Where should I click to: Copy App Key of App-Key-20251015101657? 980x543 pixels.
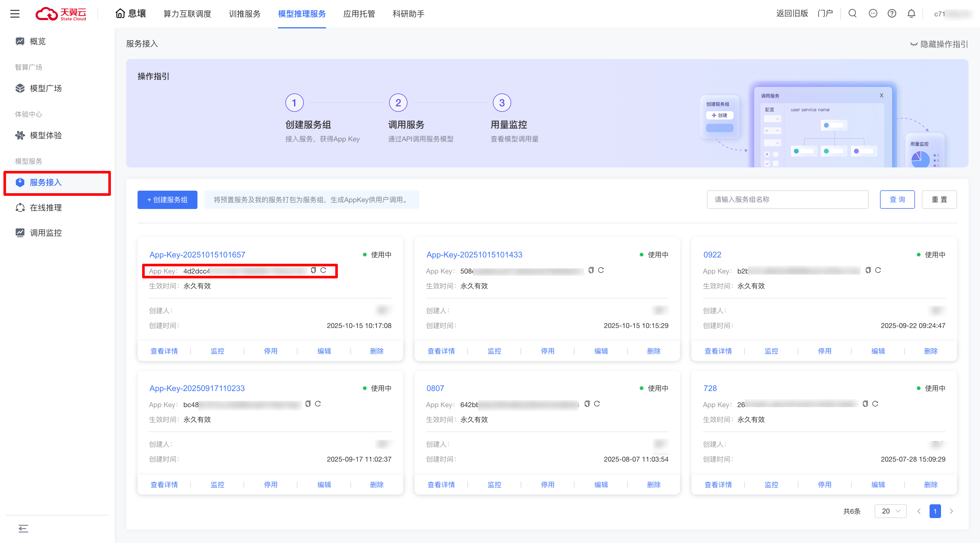(313, 270)
